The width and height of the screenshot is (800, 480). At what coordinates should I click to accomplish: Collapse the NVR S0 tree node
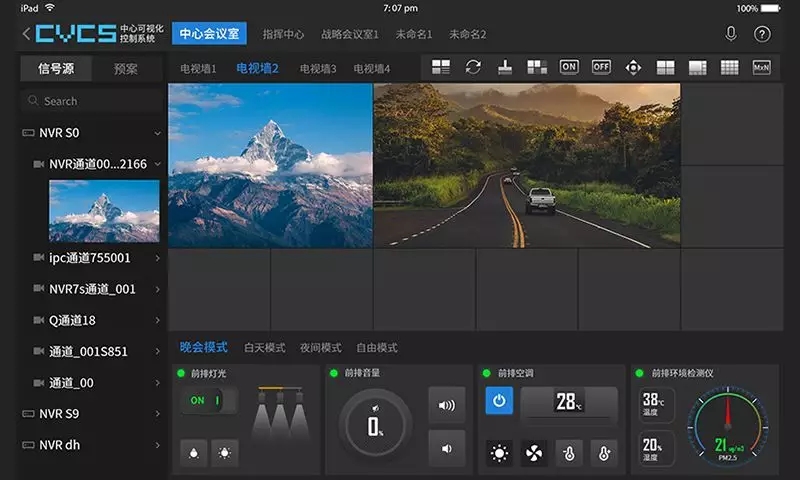point(157,133)
